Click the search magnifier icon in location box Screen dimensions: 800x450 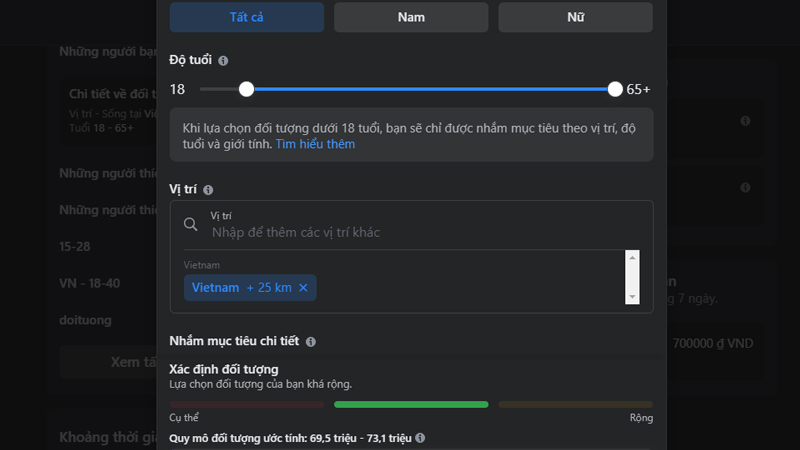click(x=190, y=224)
